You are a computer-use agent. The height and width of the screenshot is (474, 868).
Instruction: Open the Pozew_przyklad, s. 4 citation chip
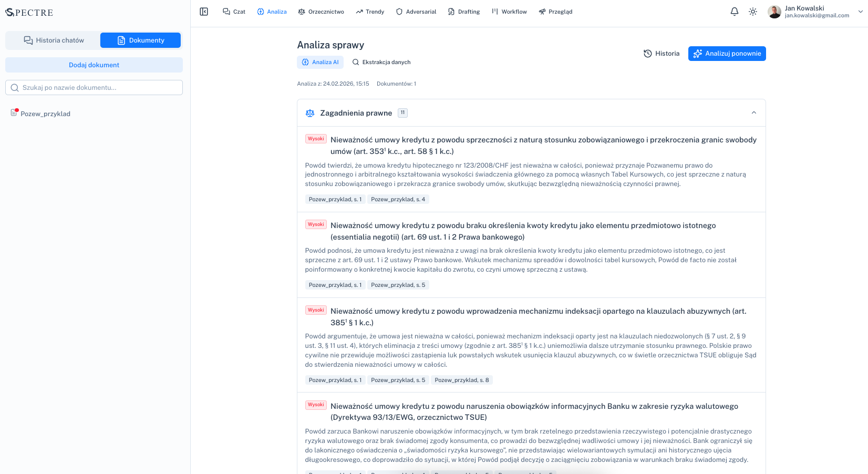tap(398, 199)
